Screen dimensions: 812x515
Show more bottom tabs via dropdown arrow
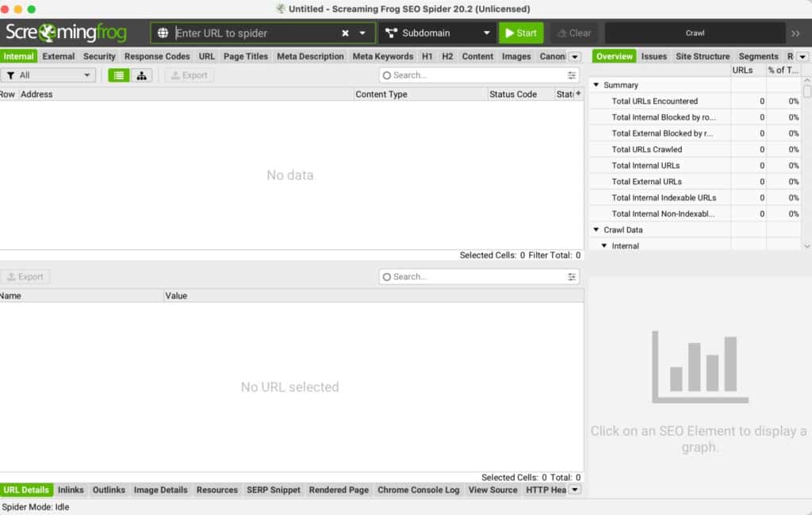[x=575, y=490]
